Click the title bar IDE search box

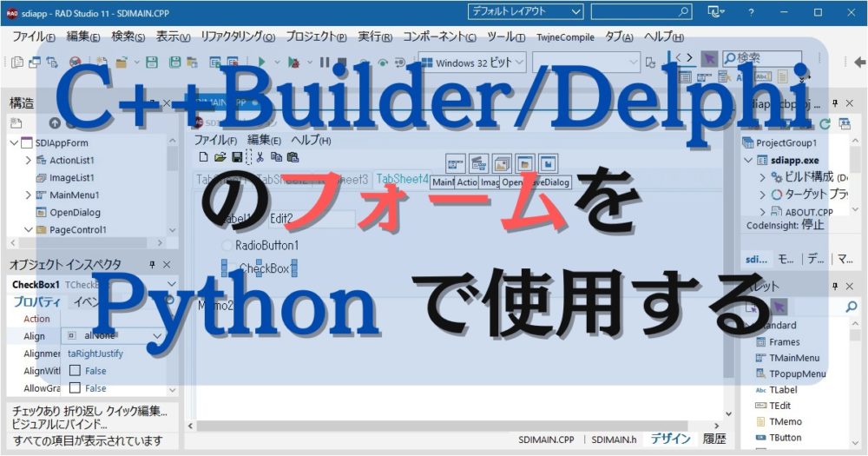click(641, 11)
